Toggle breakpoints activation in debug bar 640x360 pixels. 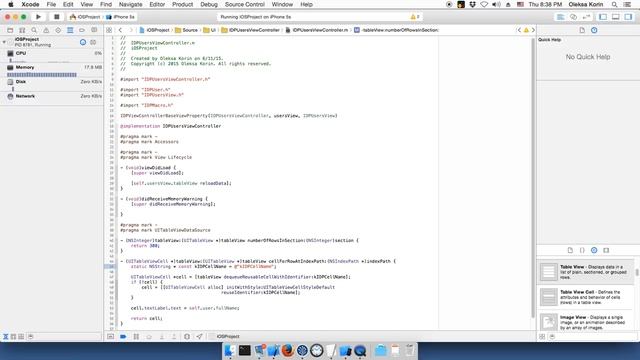pos(123,337)
